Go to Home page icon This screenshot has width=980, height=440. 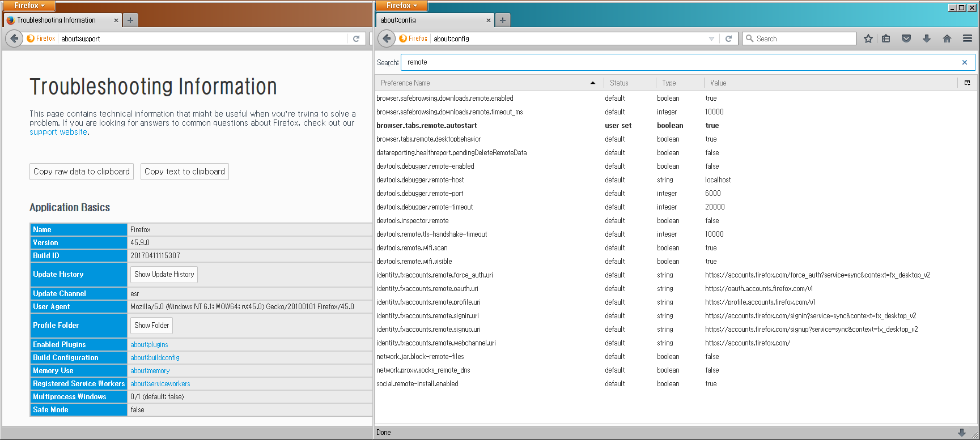coord(947,39)
